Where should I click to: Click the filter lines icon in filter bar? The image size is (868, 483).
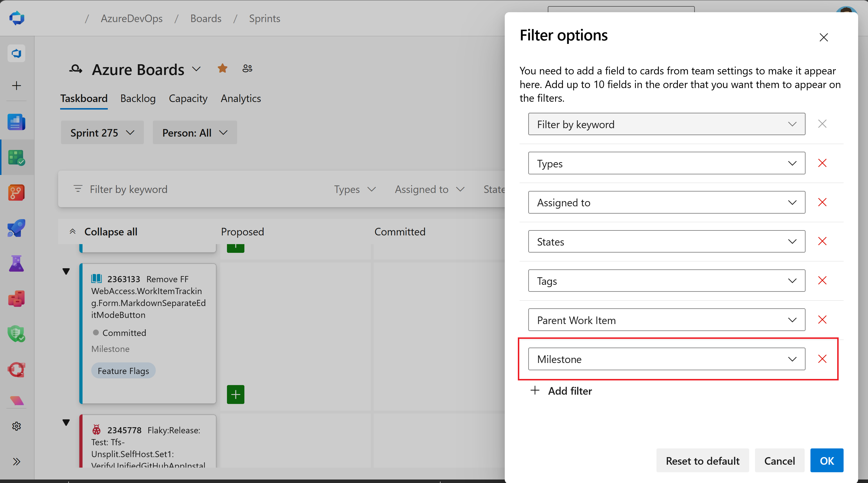click(78, 189)
